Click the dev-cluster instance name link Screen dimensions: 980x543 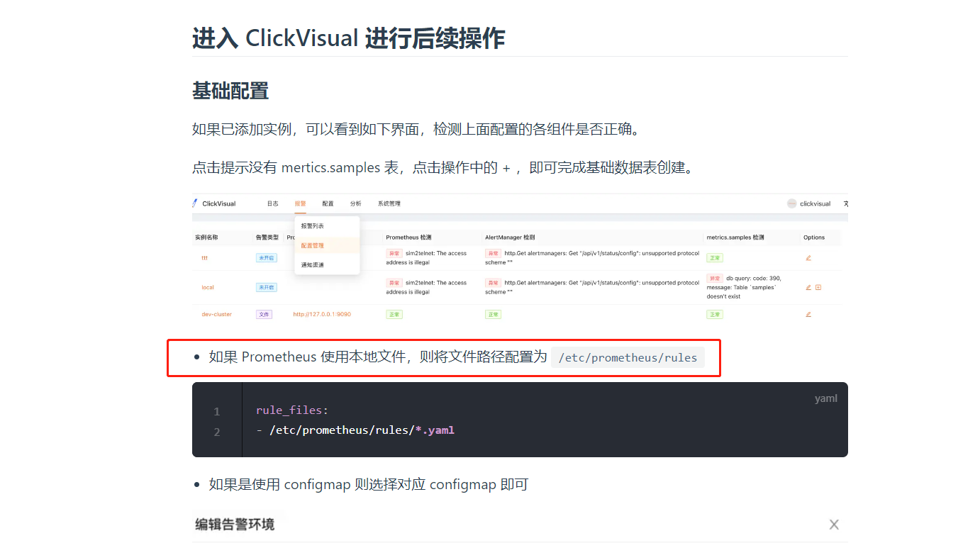[217, 314]
